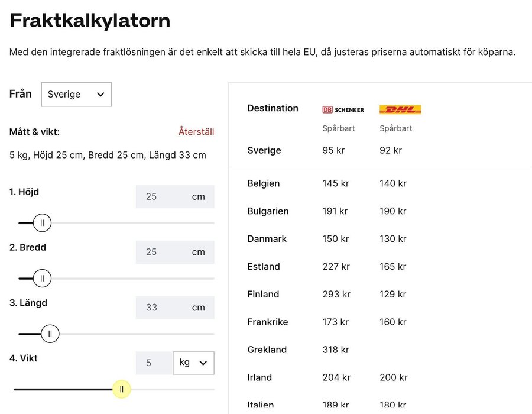Click the DHL logo
The height and width of the screenshot is (414, 532).
click(x=400, y=109)
